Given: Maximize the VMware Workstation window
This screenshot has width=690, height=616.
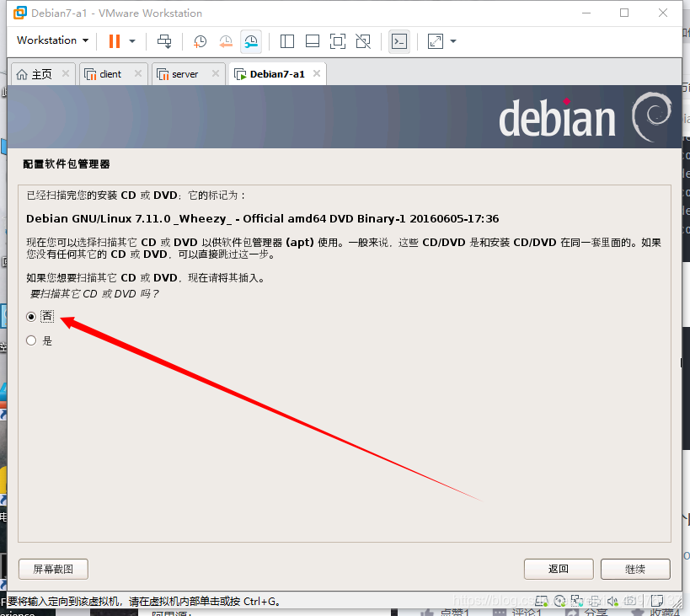Looking at the screenshot, I should coord(624,13).
